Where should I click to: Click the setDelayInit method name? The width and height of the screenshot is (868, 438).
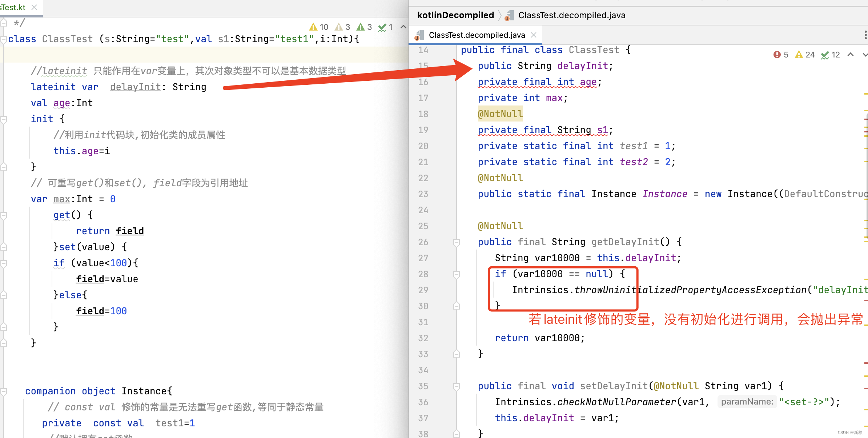(614, 386)
